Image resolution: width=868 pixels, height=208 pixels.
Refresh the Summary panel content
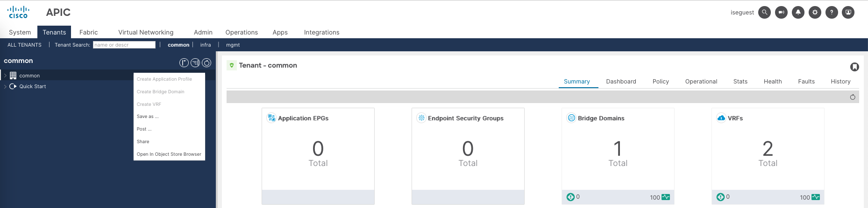pyautogui.click(x=853, y=97)
